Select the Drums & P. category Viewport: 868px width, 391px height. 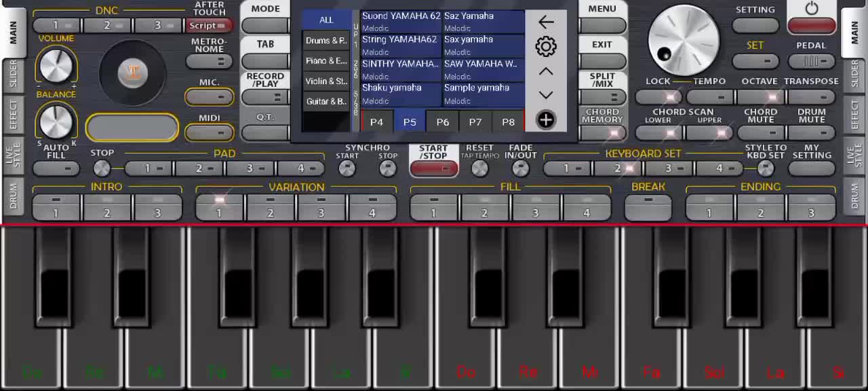point(326,41)
